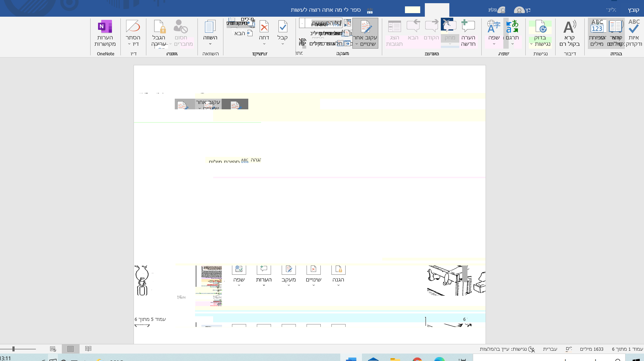The height and width of the screenshot is (361, 644).
Task: Expand the Hide Ink (הסתר דיו) dropdown arrow
Action: pos(129,44)
